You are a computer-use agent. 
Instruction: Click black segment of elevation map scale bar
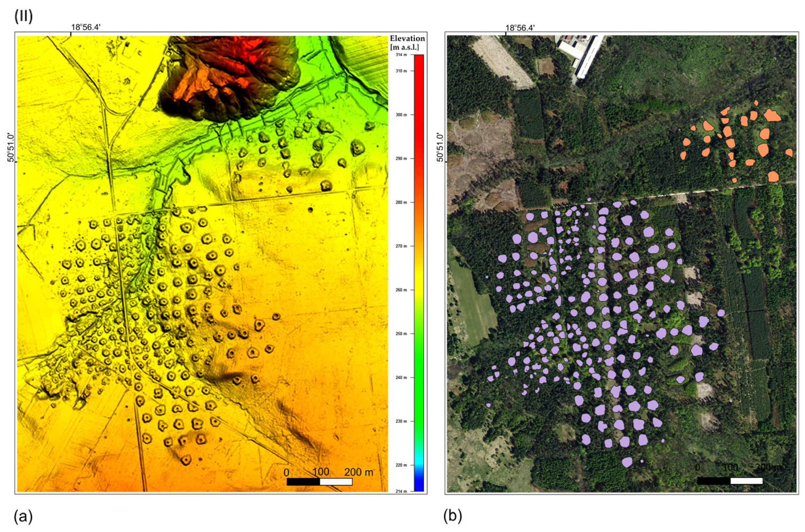303,482
